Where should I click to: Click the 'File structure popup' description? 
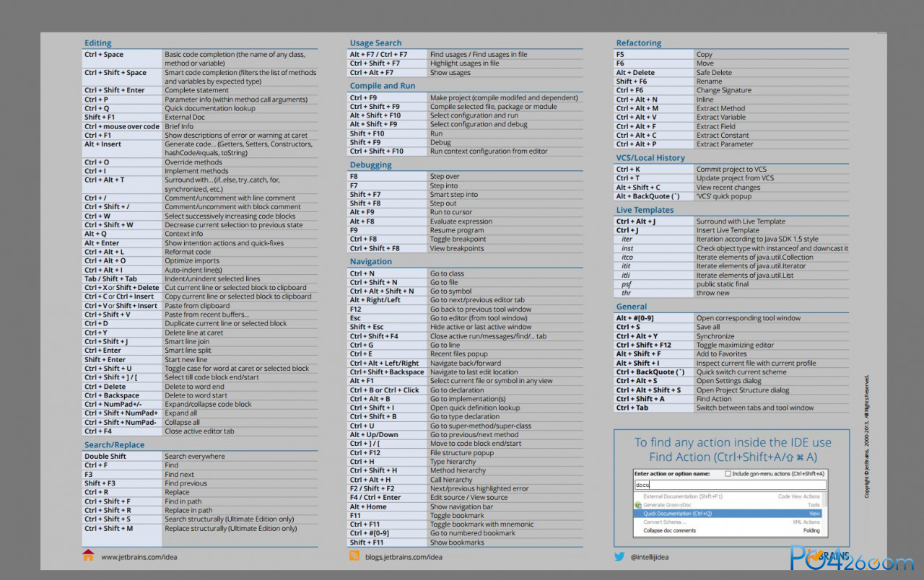point(462,453)
